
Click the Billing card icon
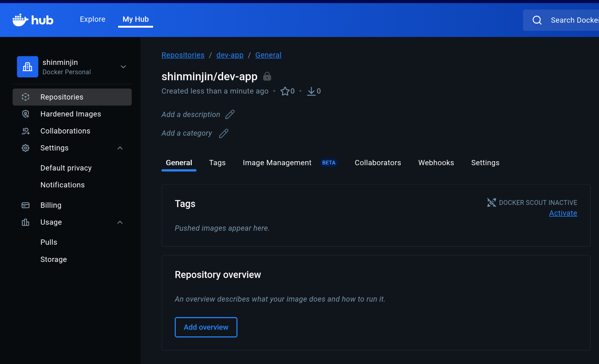[25, 205]
